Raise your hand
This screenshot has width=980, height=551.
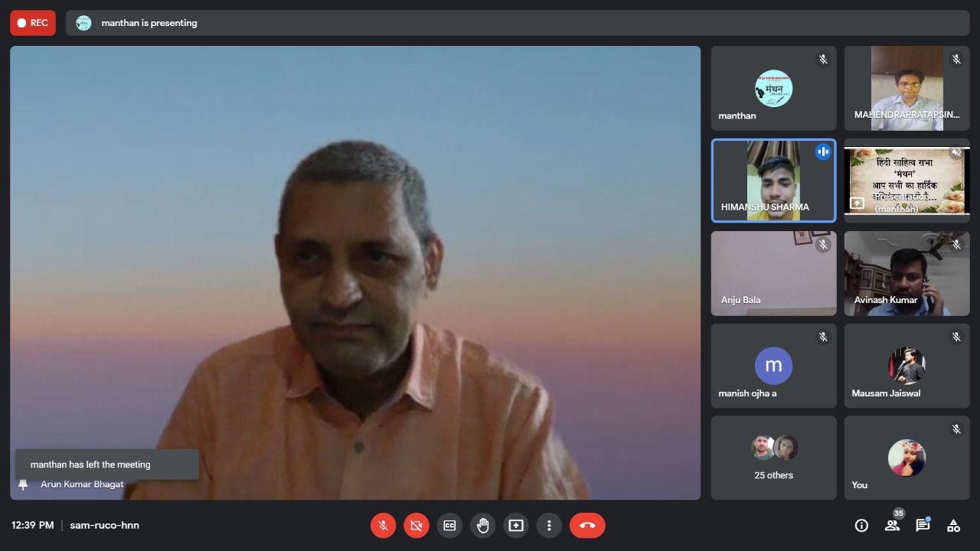482,526
